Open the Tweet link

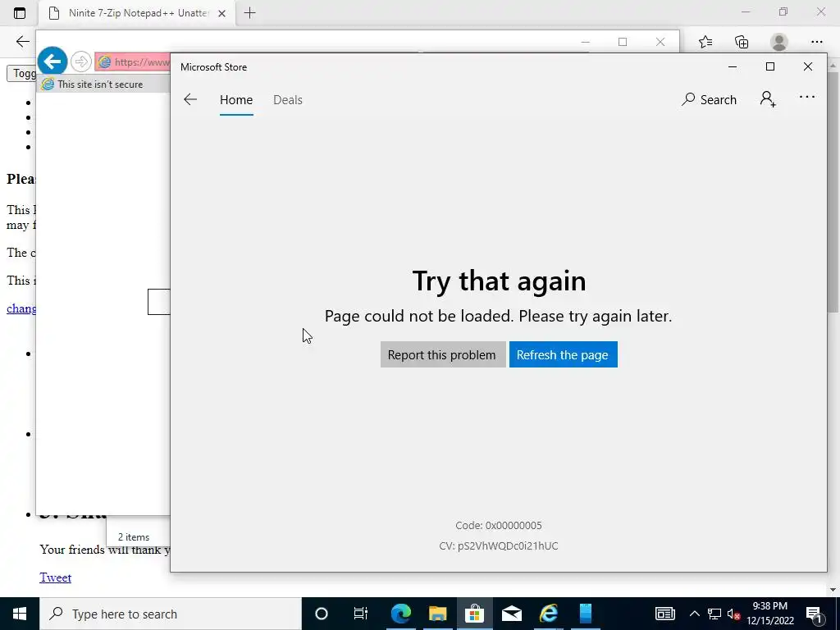coord(56,577)
